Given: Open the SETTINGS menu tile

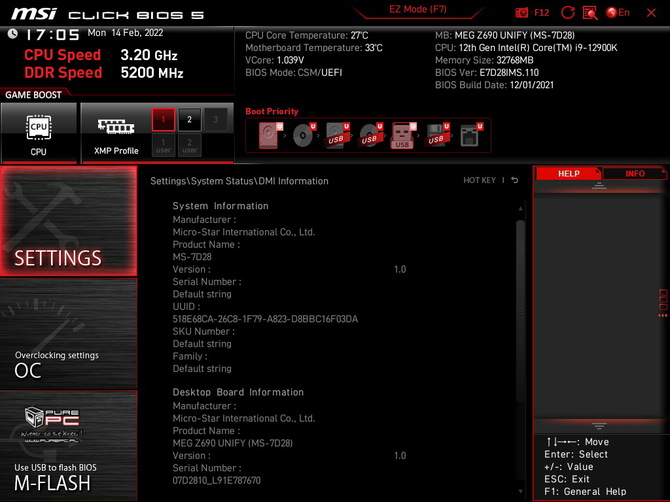Looking at the screenshot, I should point(68,221).
